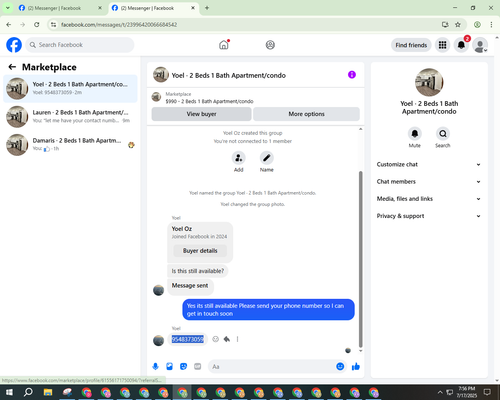Click the More options button
This screenshot has height=400, width=500.
click(306, 114)
